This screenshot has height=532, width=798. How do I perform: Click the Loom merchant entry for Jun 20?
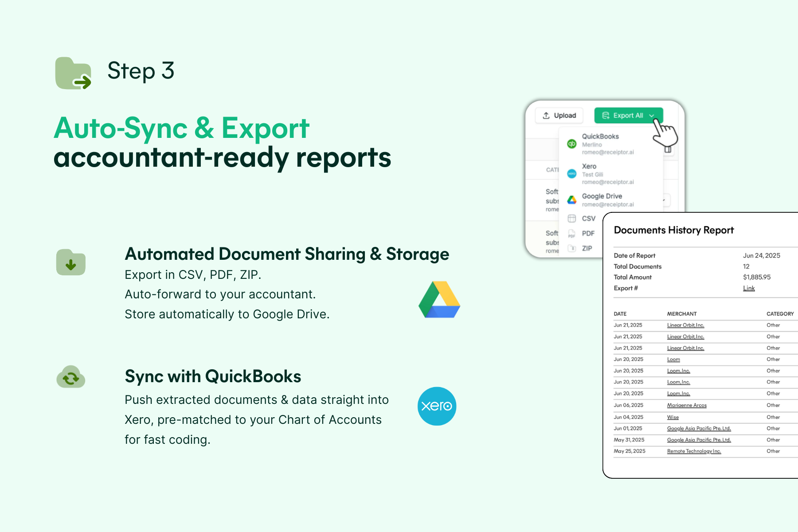673,359
